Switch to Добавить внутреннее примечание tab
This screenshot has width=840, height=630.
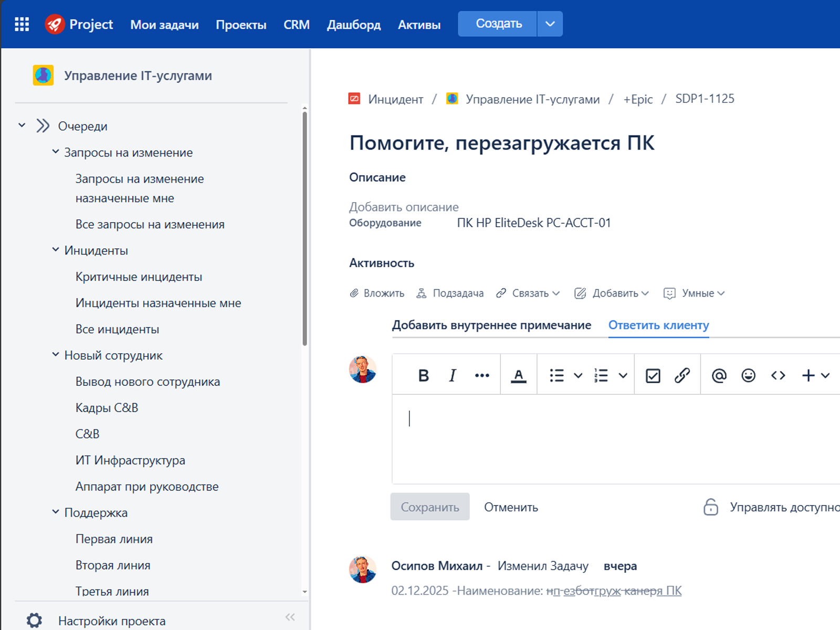[x=491, y=325]
